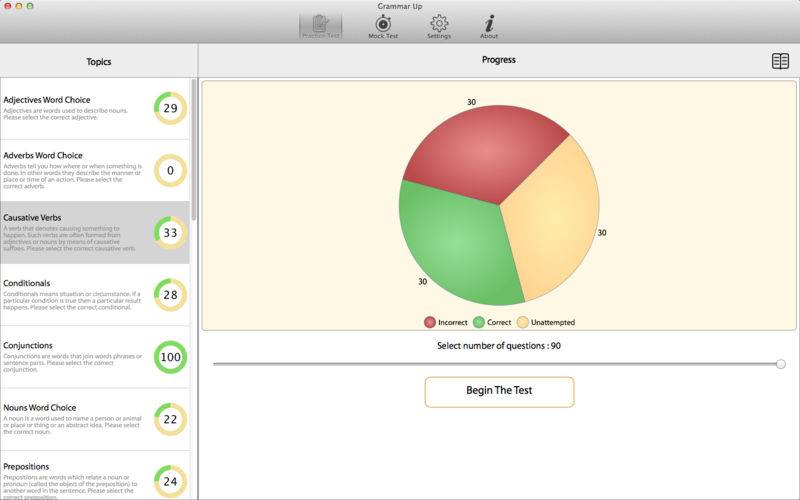
Task: Open the Mock Test stopwatch icon
Action: 383,27
